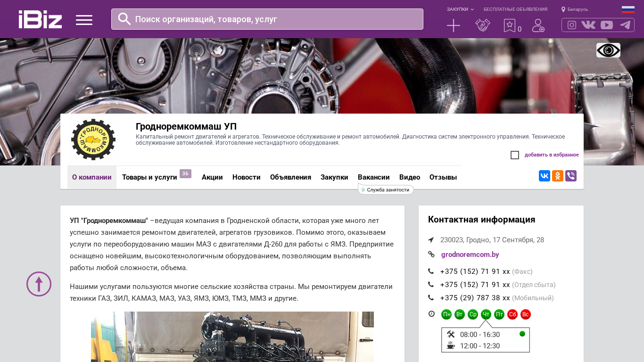Click the iBiz logo
The image size is (644, 362).
[40, 19]
